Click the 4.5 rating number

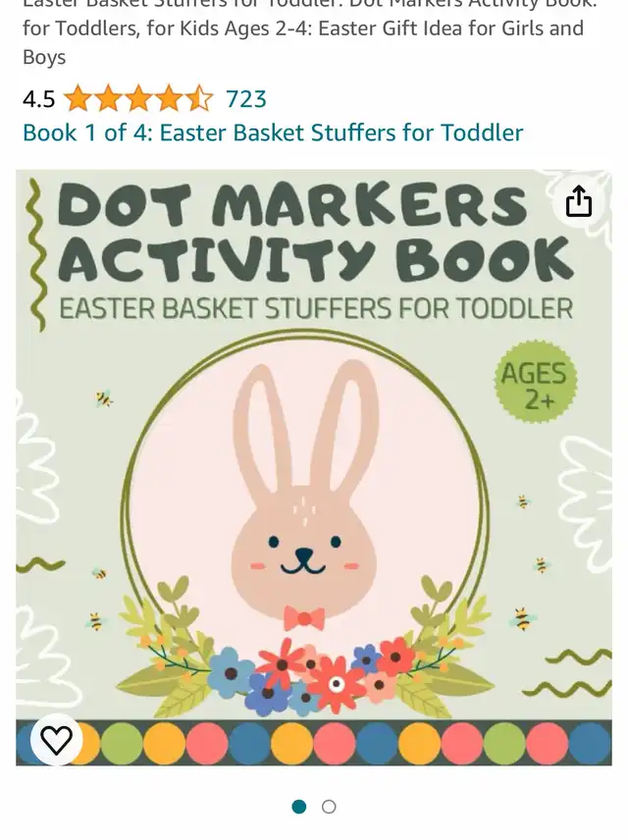coord(38,99)
